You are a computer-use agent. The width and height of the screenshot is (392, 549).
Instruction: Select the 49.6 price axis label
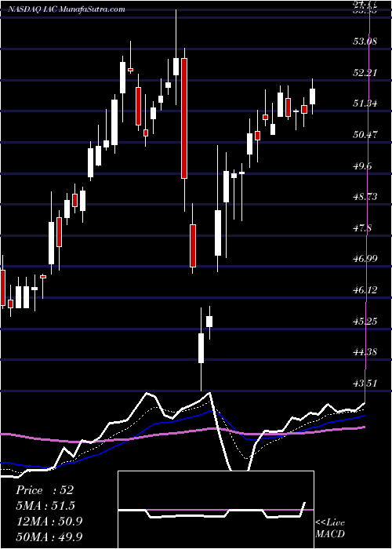click(x=363, y=165)
